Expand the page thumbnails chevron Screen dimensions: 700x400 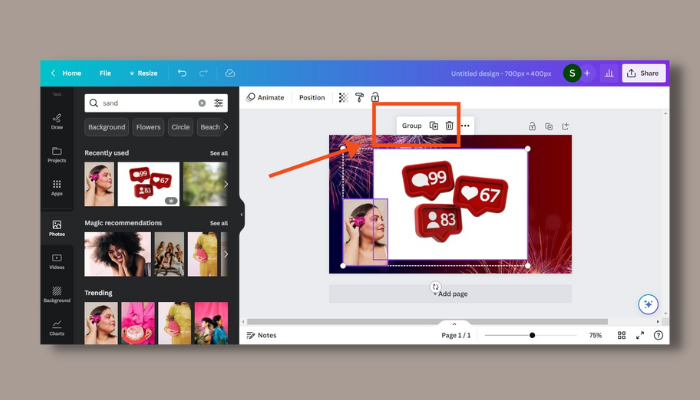[454, 324]
